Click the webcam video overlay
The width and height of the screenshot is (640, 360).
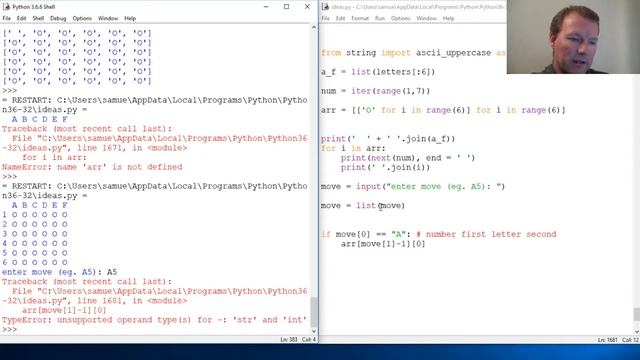573,37
